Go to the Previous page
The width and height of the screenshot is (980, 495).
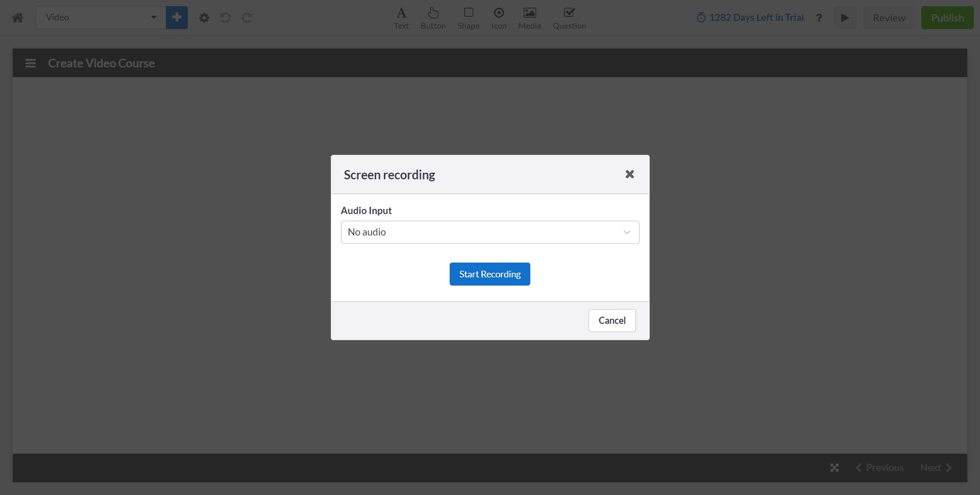coord(879,468)
